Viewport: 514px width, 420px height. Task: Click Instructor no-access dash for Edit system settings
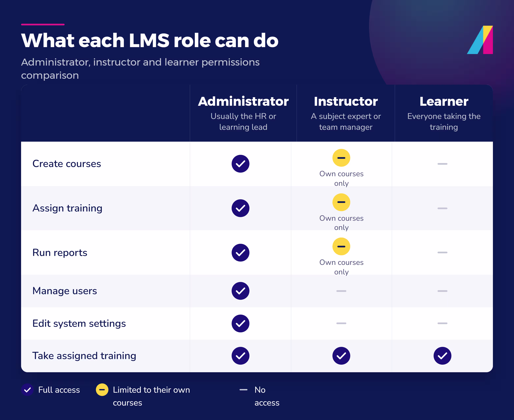click(x=341, y=323)
